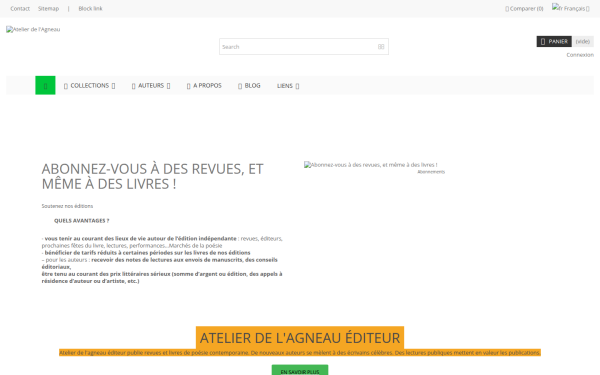Open the Auteurs menu
This screenshot has width=600, height=375.
[151, 86]
